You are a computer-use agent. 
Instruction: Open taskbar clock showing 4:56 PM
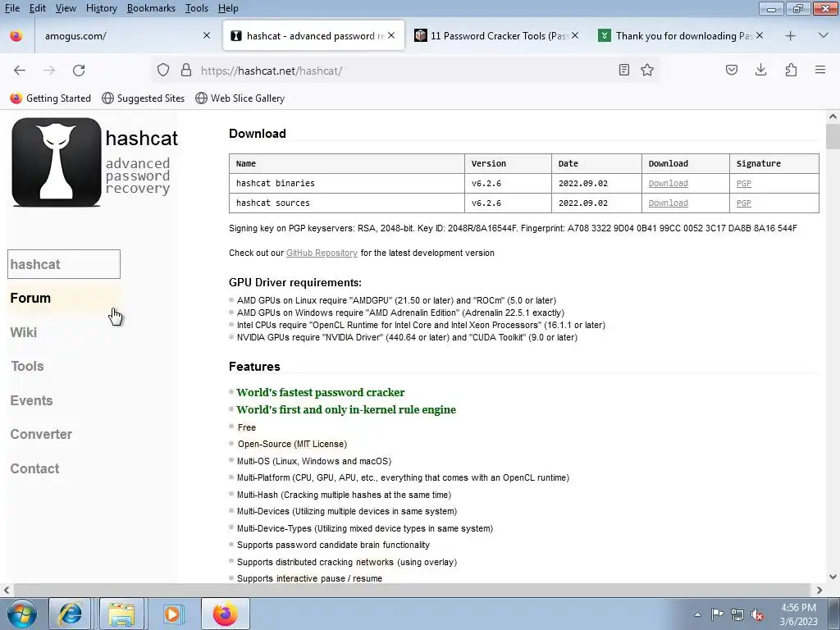(x=798, y=614)
